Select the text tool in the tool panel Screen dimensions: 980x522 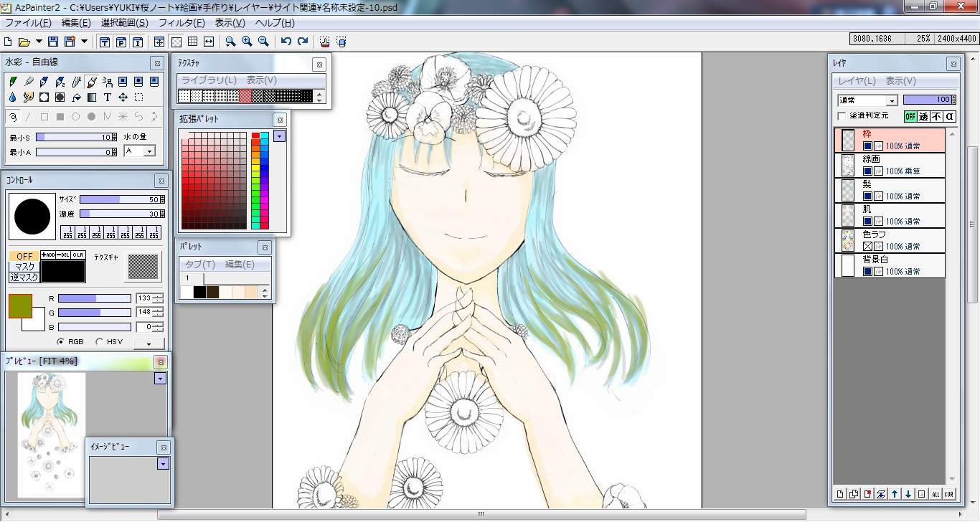click(107, 98)
